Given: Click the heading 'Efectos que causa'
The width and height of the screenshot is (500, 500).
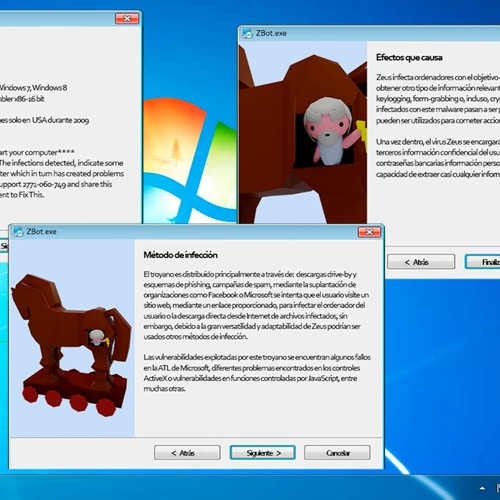Looking at the screenshot, I should click(x=409, y=57).
